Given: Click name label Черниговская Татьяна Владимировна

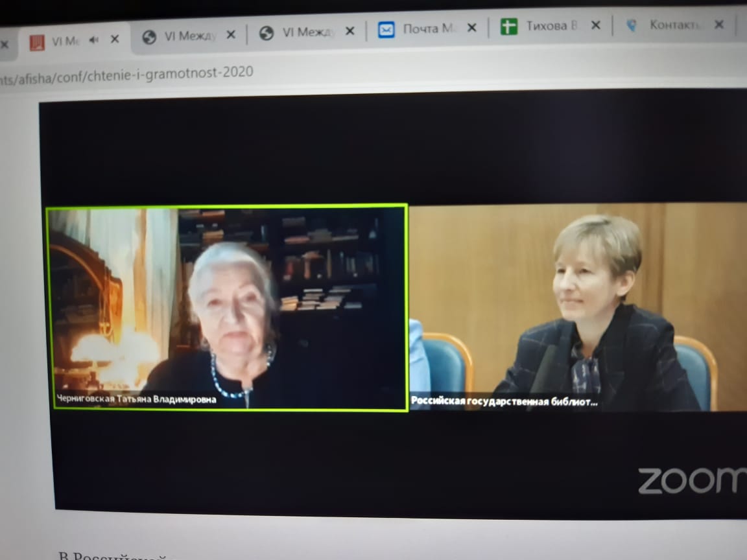Looking at the screenshot, I should point(136,400).
